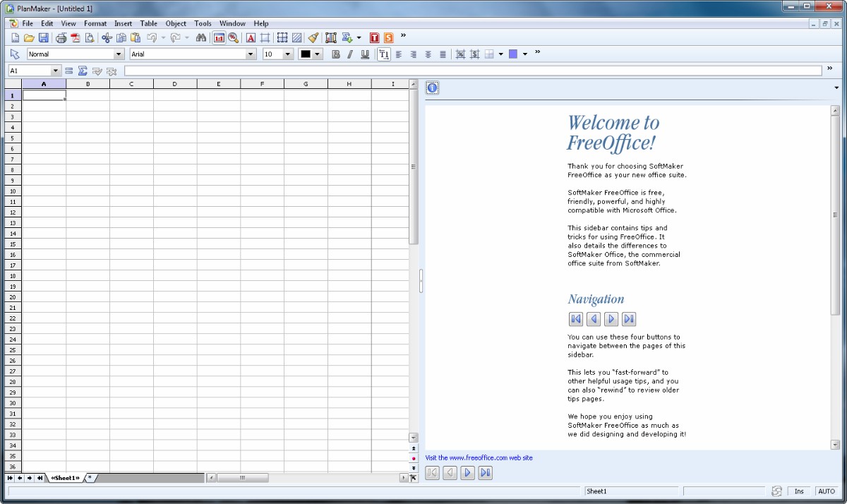Open the Table menu

[x=149, y=23]
